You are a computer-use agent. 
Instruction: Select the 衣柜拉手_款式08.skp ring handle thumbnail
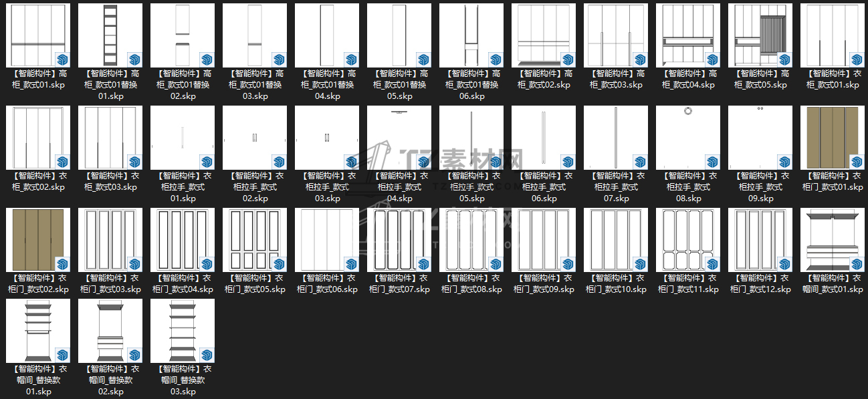[x=688, y=138]
